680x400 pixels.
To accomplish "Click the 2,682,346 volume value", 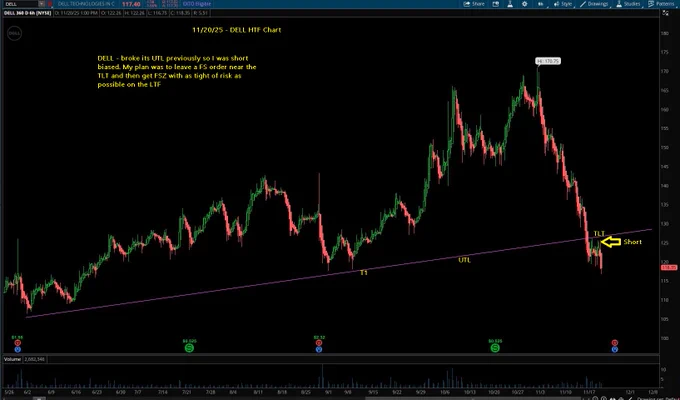I will [x=34, y=359].
